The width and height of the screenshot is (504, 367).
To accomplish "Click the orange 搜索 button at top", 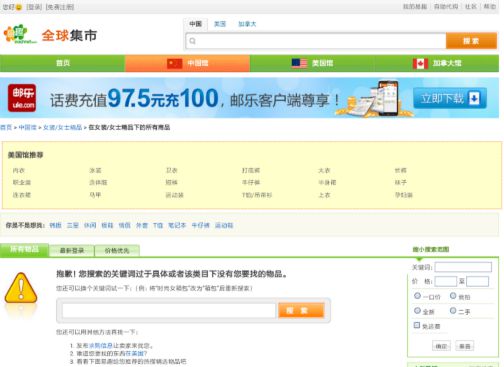I will (471, 41).
